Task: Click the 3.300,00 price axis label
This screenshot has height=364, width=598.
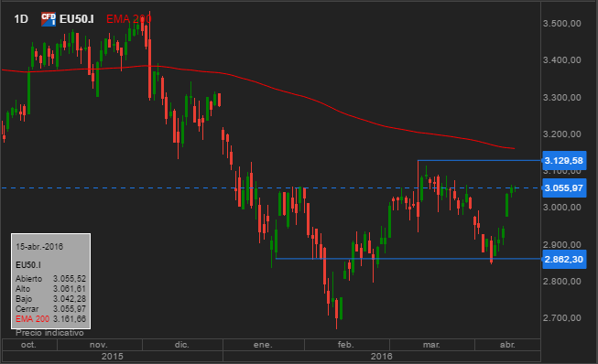Action: click(x=561, y=98)
